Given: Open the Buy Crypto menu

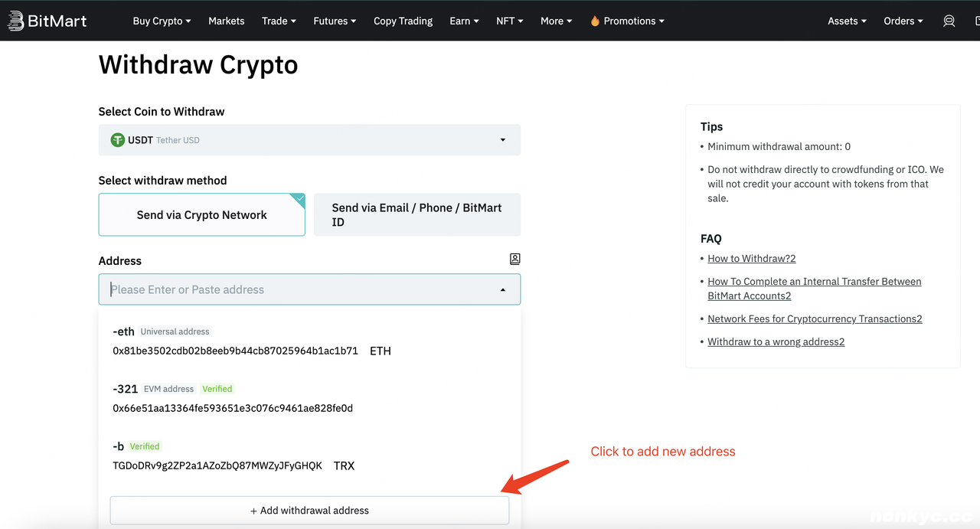Looking at the screenshot, I should point(162,21).
